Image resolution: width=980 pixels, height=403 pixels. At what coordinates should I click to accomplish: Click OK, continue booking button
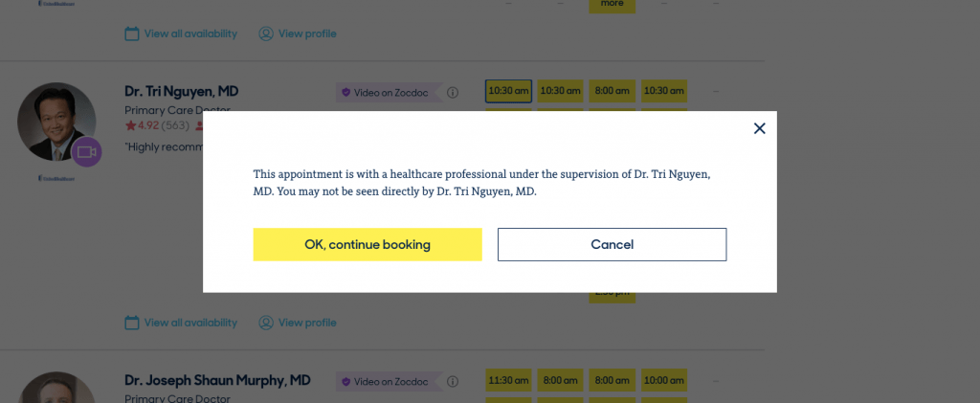coord(367,244)
